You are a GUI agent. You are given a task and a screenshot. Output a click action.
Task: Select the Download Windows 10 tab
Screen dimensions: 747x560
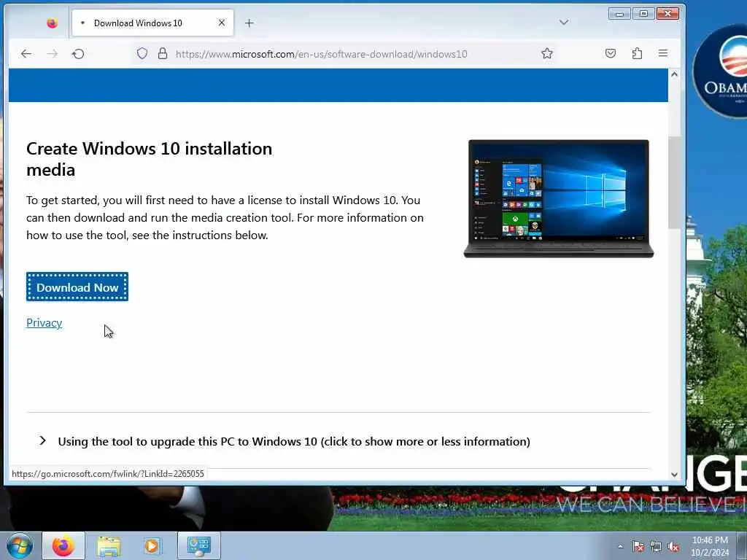click(152, 23)
